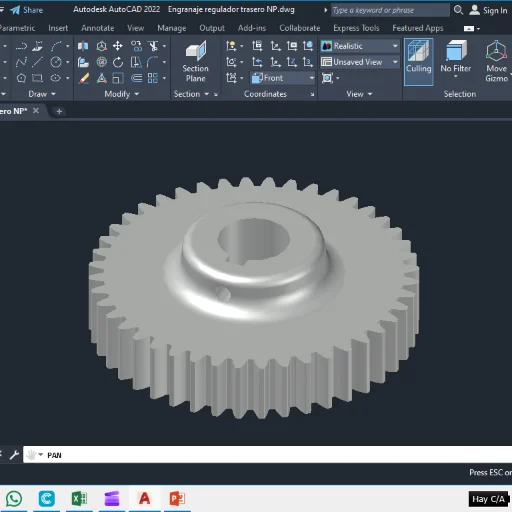Open the Circle tool dropdown arrow
This screenshot has height=512, width=512.
tap(68, 62)
